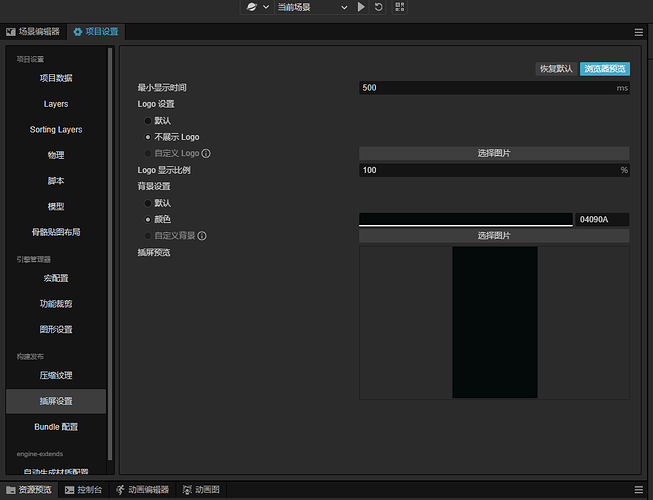Switch to the 项目设置 tab

(96, 32)
